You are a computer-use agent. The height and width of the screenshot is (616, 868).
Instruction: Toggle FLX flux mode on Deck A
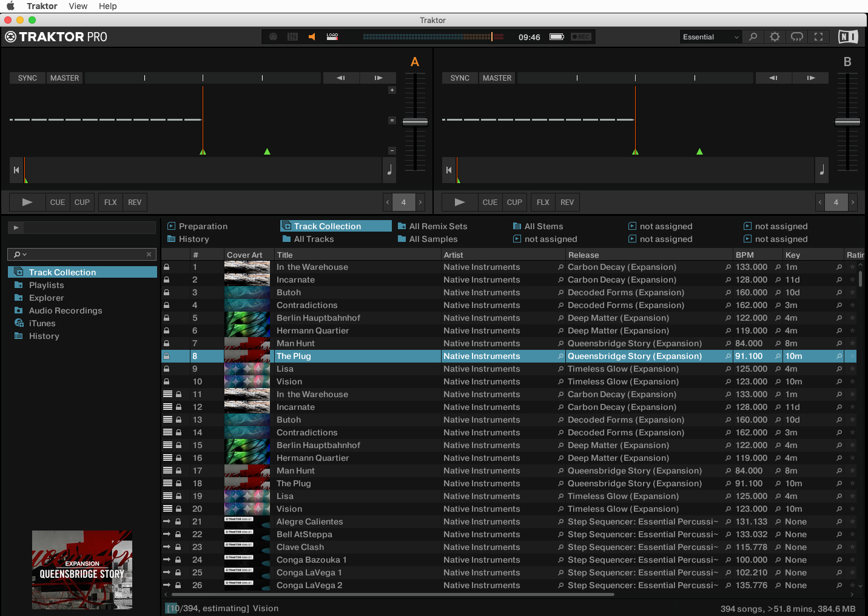110,203
